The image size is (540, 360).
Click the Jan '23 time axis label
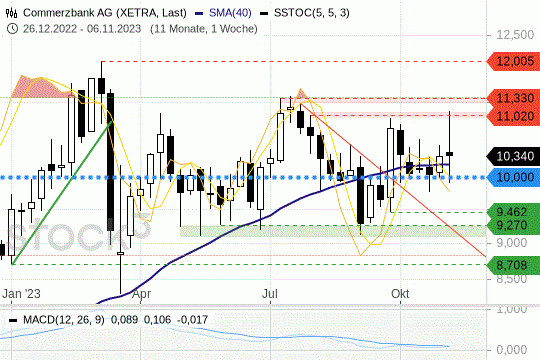pyautogui.click(x=21, y=294)
